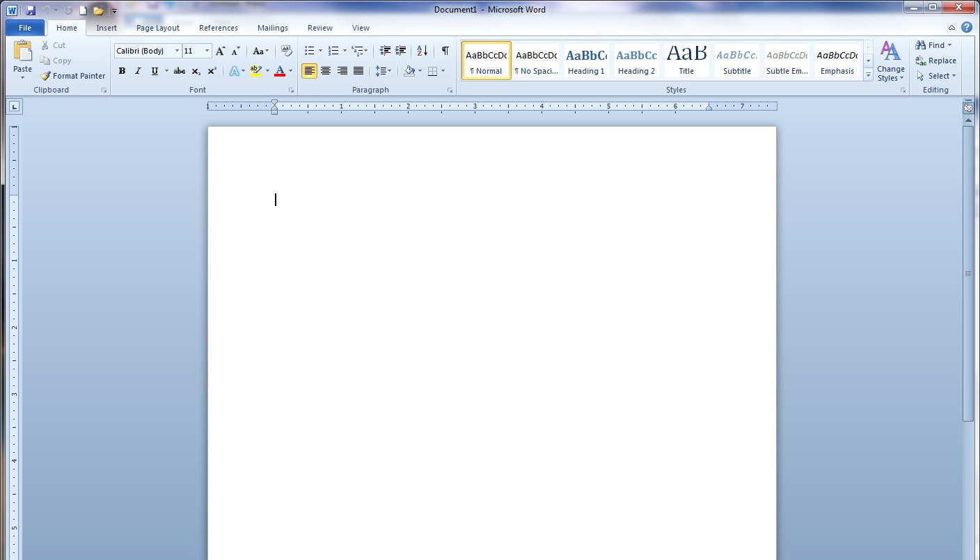The width and height of the screenshot is (980, 560).
Task: Open the Find dropdown arrow
Action: pyautogui.click(x=950, y=45)
